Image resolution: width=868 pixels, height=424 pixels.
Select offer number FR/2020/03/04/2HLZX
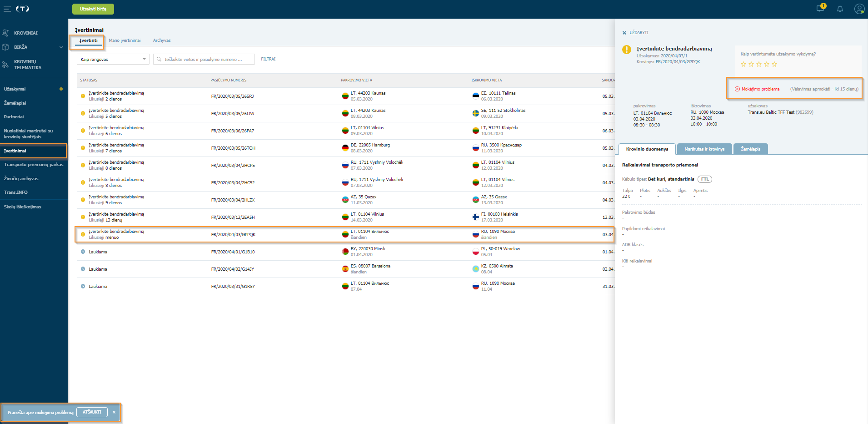pyautogui.click(x=233, y=200)
